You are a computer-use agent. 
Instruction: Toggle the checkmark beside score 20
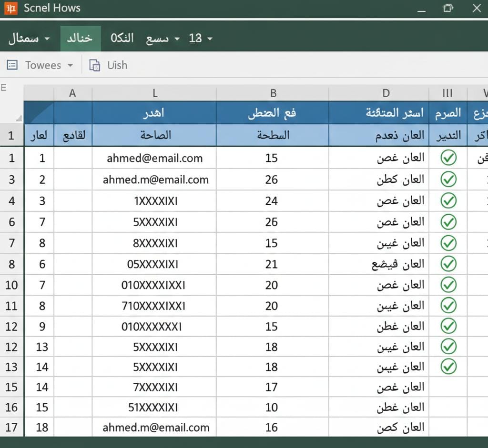[448, 285]
